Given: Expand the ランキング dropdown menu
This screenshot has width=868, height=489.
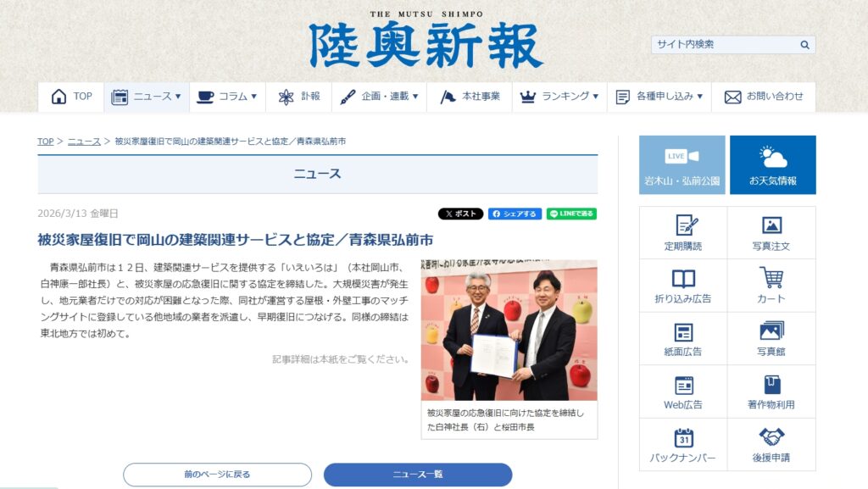Looking at the screenshot, I should point(559,97).
